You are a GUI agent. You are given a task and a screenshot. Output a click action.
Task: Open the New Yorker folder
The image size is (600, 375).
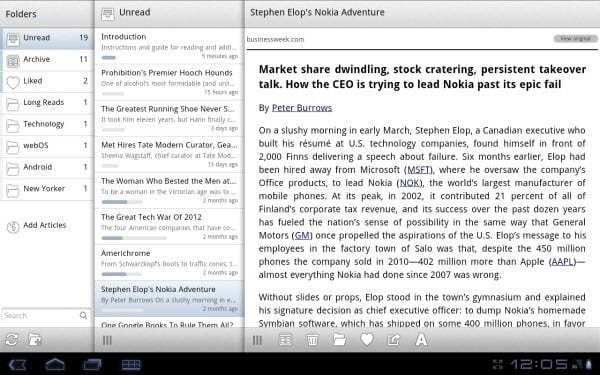pyautogui.click(x=47, y=189)
